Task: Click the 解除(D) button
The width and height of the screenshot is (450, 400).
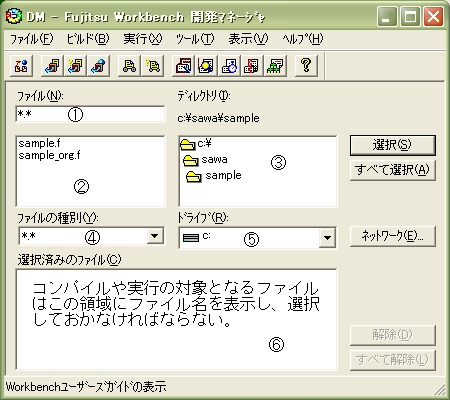Action: 393,335
